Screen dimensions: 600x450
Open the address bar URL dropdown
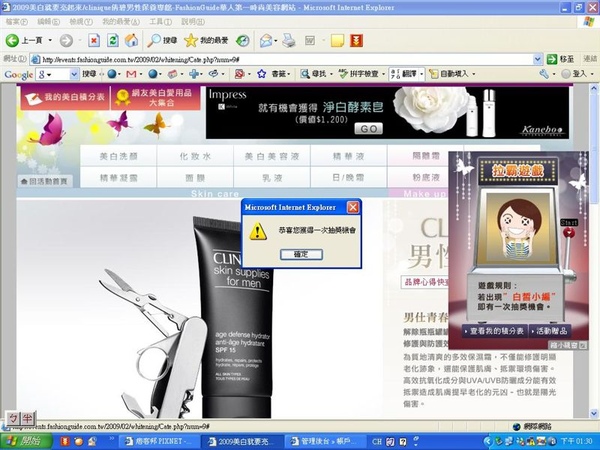538,59
